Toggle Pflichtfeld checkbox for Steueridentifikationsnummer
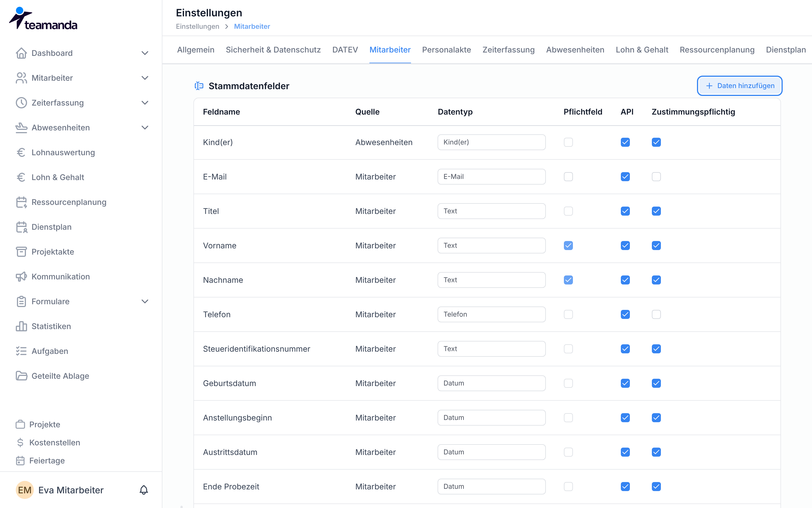 (568, 349)
